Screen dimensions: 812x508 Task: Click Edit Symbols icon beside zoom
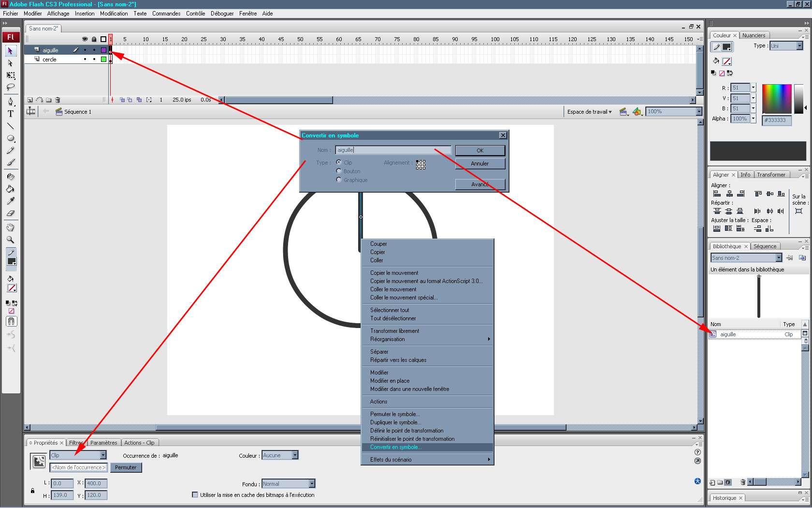638,112
